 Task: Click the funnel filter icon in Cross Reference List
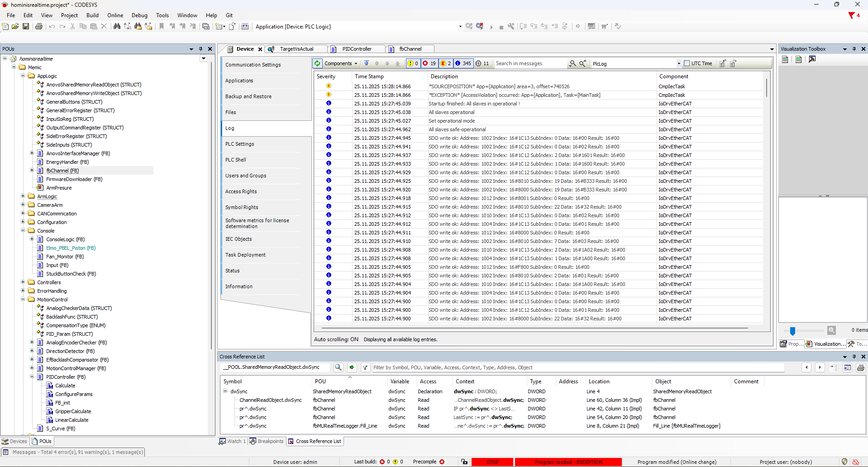click(x=365, y=367)
